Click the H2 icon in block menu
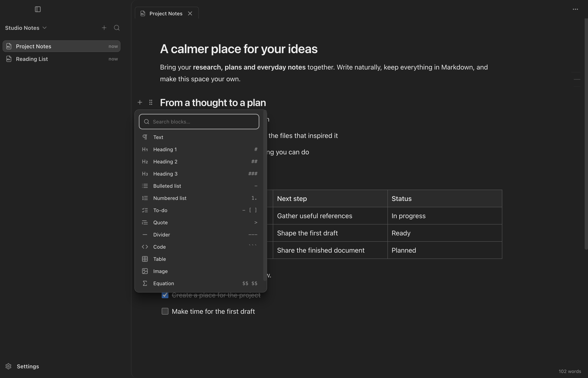This screenshot has height=378, width=588. tap(145, 161)
